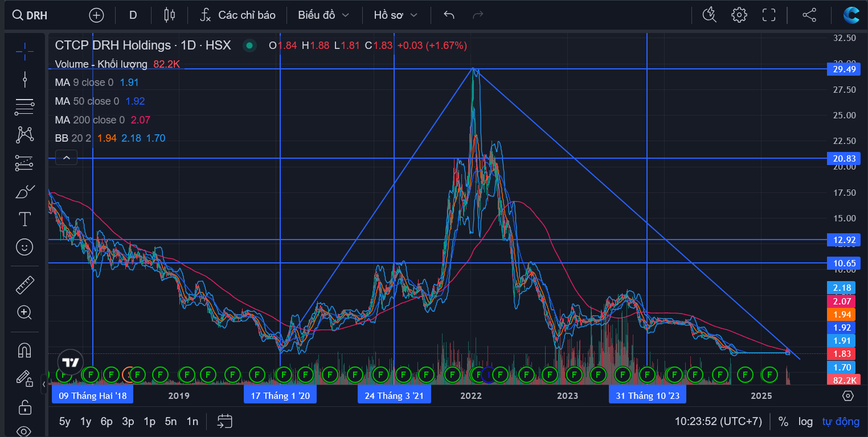The image size is (868, 437).
Task: Click the 12.92 price line label
Action: 844,240
